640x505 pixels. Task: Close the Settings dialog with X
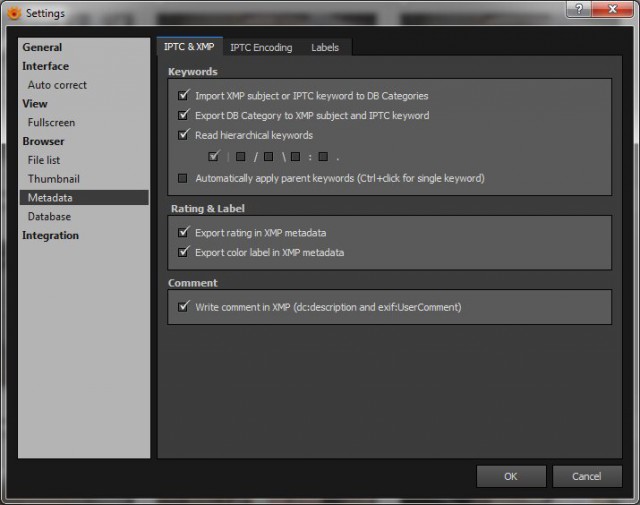point(612,9)
